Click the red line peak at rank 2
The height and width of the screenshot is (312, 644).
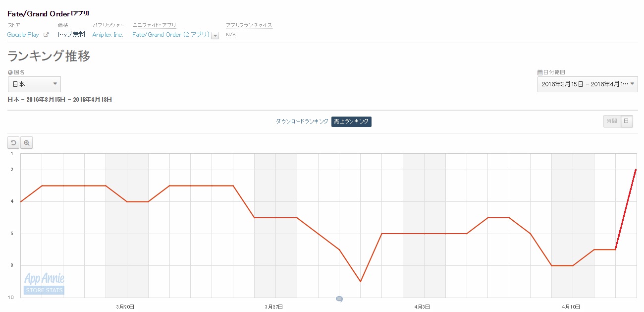click(x=636, y=170)
